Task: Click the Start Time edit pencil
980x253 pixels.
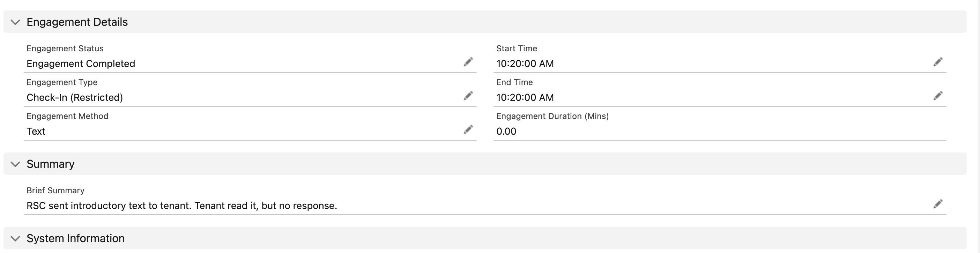Action: click(x=938, y=62)
